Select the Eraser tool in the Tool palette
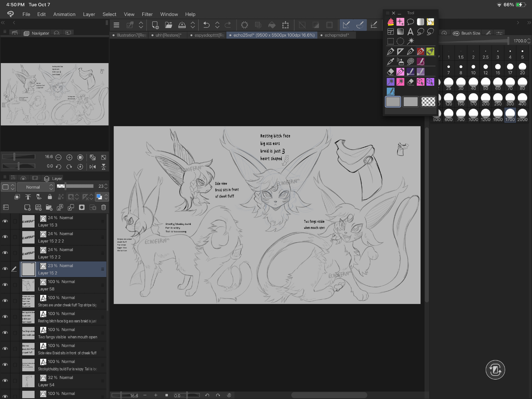This screenshot has width=532, height=399. point(390,72)
